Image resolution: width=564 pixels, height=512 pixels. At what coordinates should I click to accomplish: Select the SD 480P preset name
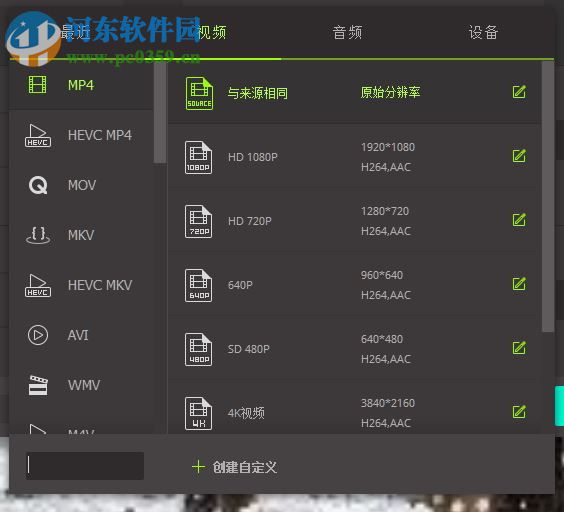[249, 349]
